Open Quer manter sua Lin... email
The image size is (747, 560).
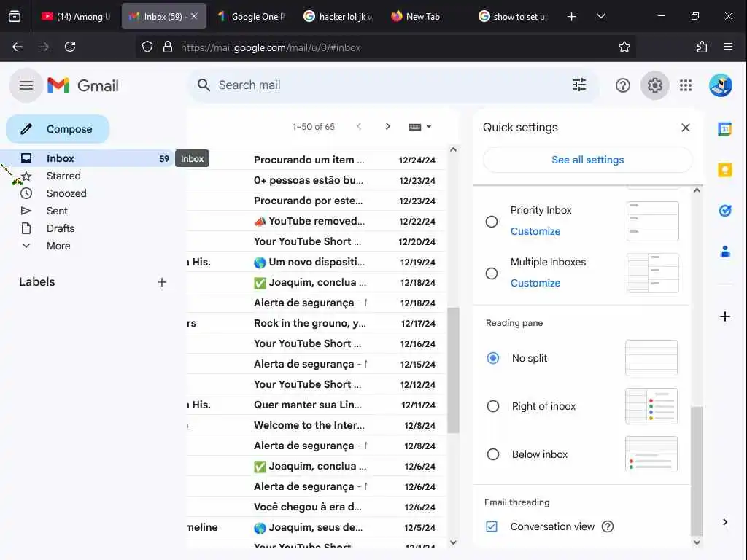click(315, 405)
